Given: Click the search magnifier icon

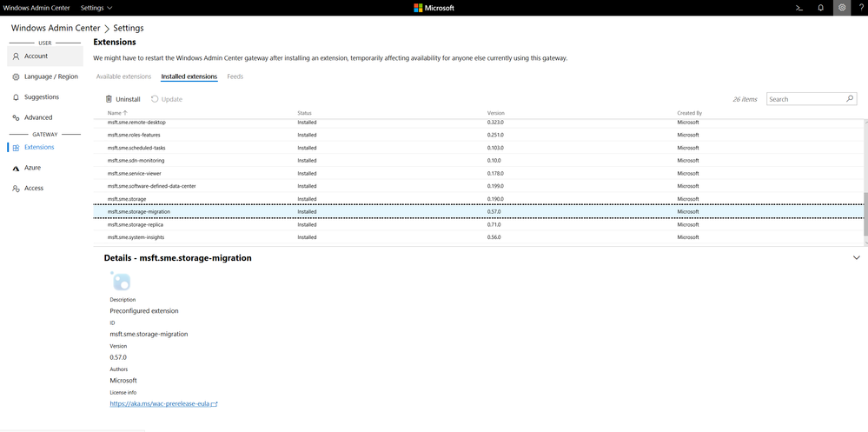Looking at the screenshot, I should click(x=850, y=98).
